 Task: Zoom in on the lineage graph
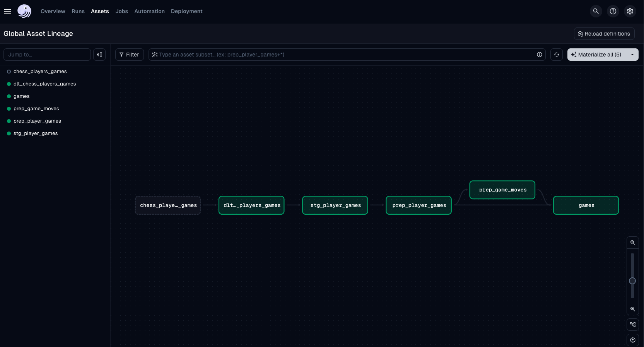633,243
